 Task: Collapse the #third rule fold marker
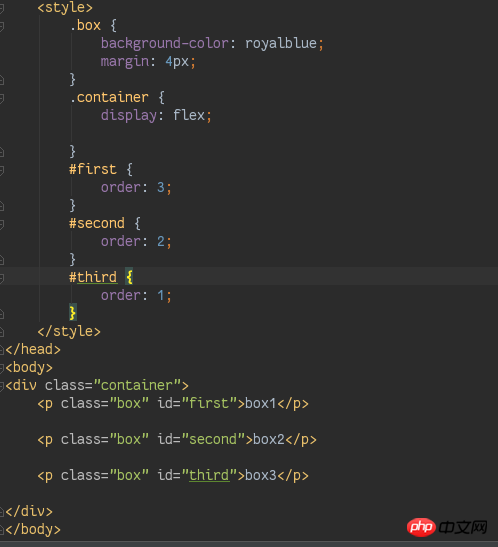coord(2,278)
